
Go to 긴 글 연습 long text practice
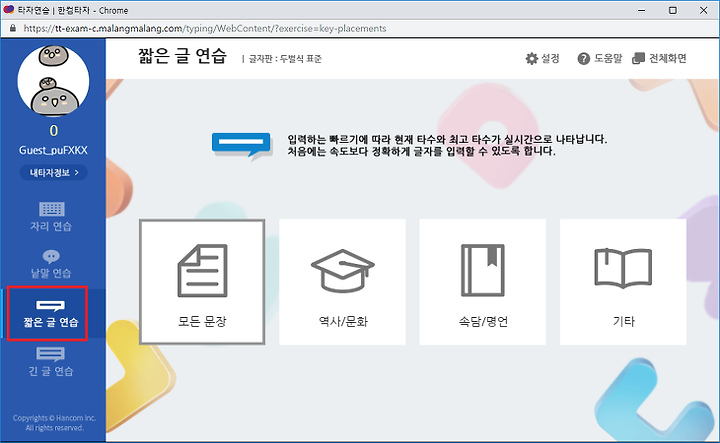tap(51, 362)
